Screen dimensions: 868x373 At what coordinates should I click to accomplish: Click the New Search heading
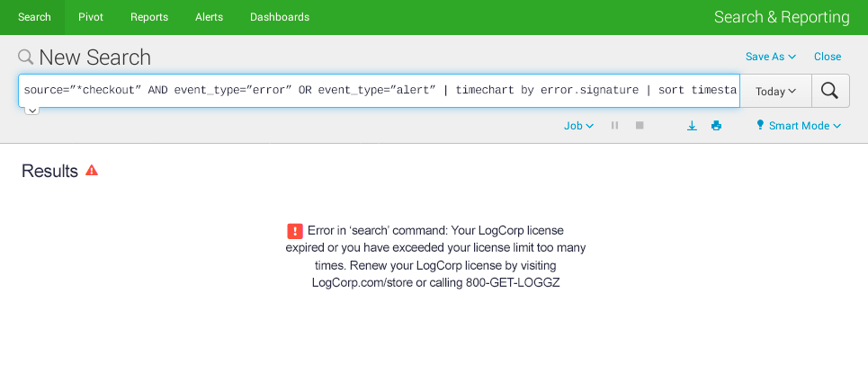[x=95, y=58]
